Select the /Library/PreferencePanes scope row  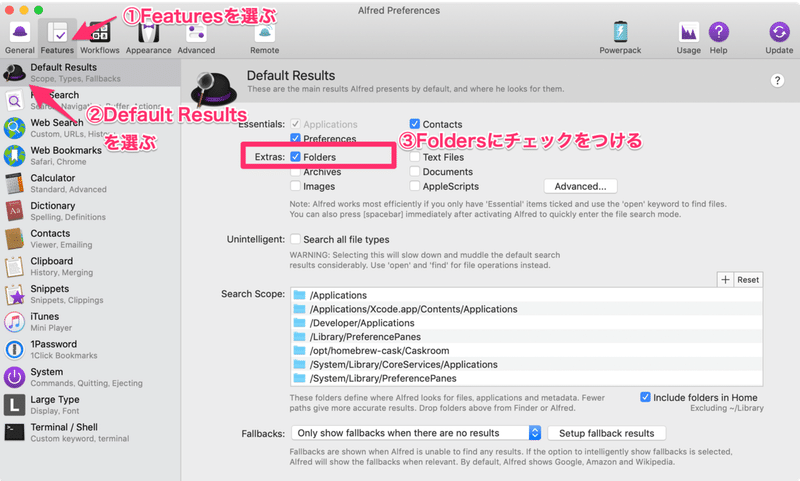tap(527, 337)
